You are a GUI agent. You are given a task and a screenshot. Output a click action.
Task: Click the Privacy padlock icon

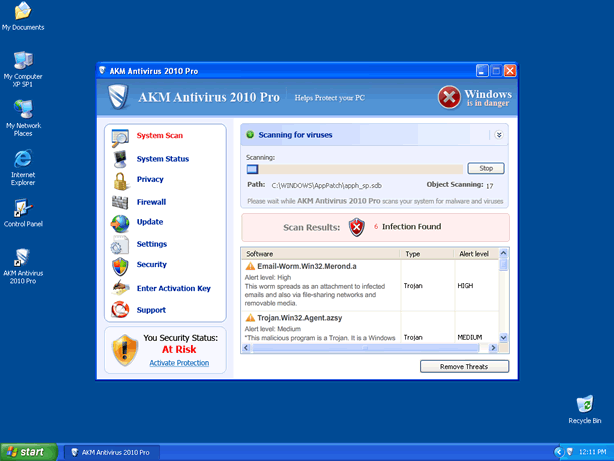click(120, 180)
